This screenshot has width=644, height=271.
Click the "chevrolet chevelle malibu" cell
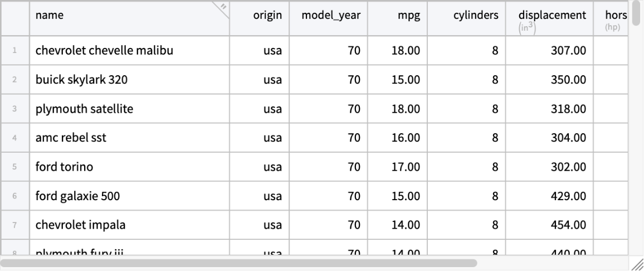click(x=104, y=51)
